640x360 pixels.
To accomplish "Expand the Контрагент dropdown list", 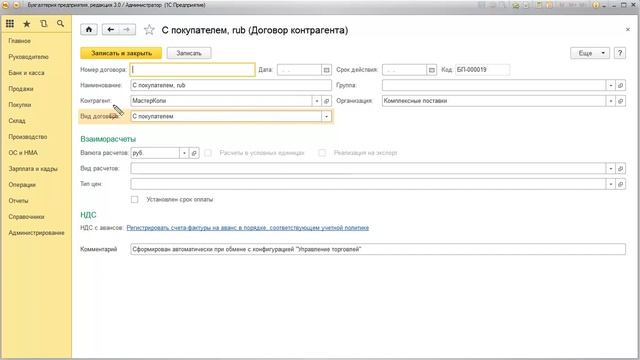I will coord(317,101).
